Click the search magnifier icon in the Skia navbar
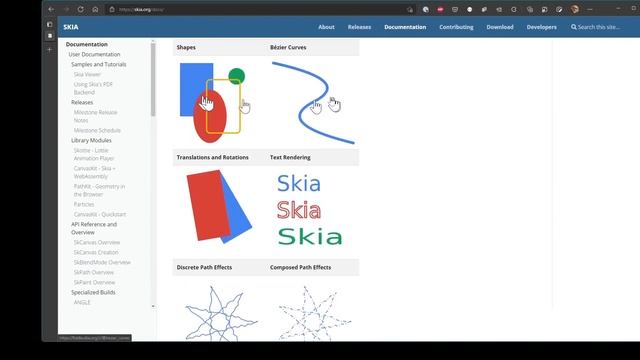640x360 pixels. (x=573, y=27)
